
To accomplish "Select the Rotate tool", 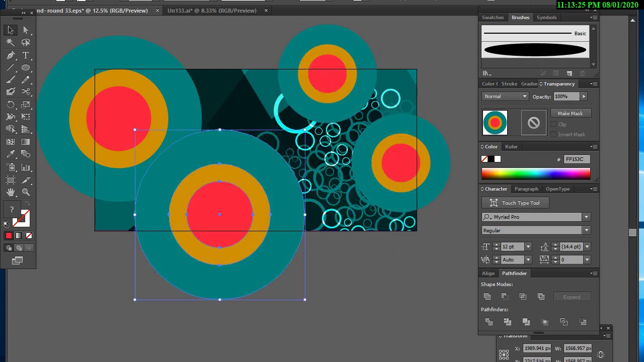I will pos(11,105).
